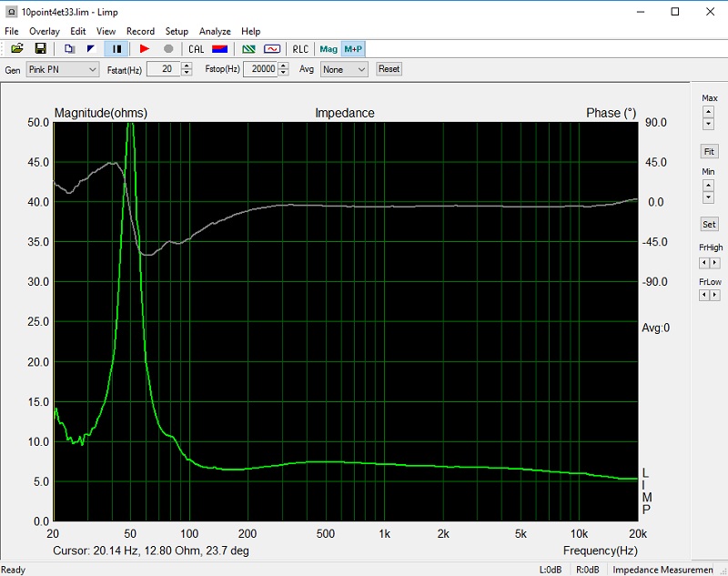728x576 pixels.
Task: Open file using the folder icon
Action: click(17, 49)
